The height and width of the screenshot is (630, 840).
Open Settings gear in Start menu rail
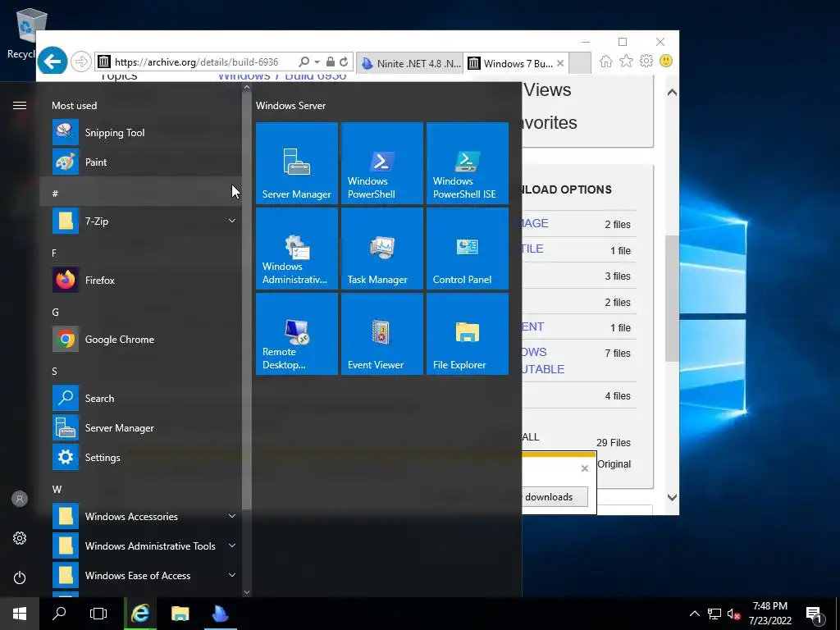pos(20,538)
